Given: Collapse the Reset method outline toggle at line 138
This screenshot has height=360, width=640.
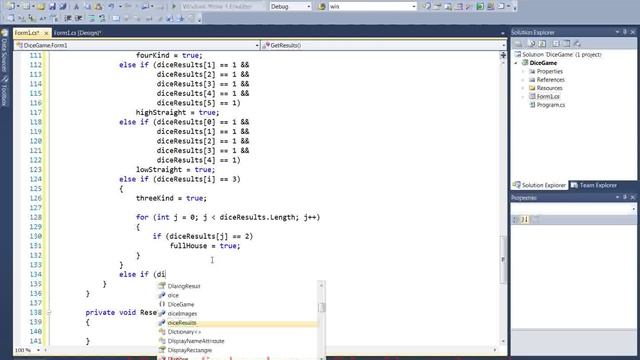Looking at the screenshot, I should point(49,313).
